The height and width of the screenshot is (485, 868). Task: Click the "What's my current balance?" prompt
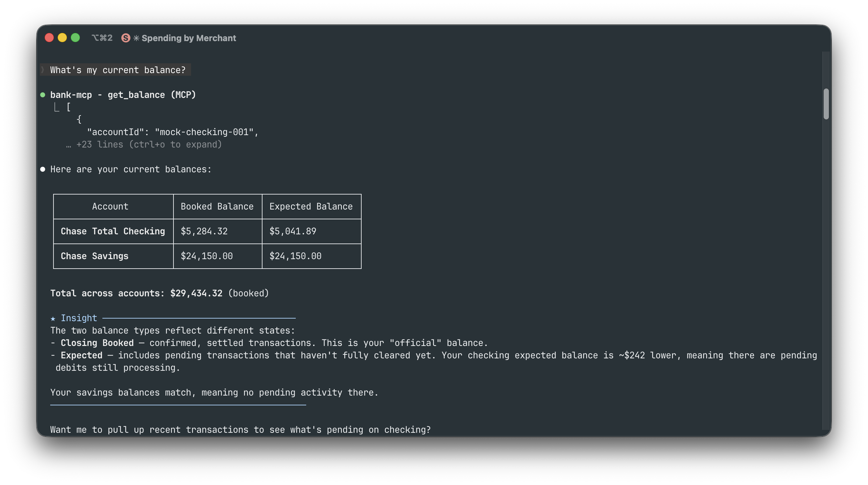pyautogui.click(x=118, y=70)
